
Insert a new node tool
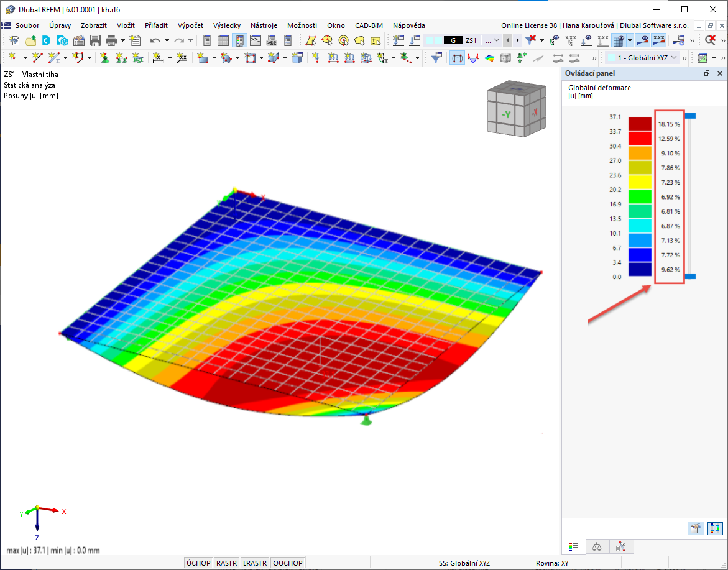(13, 58)
